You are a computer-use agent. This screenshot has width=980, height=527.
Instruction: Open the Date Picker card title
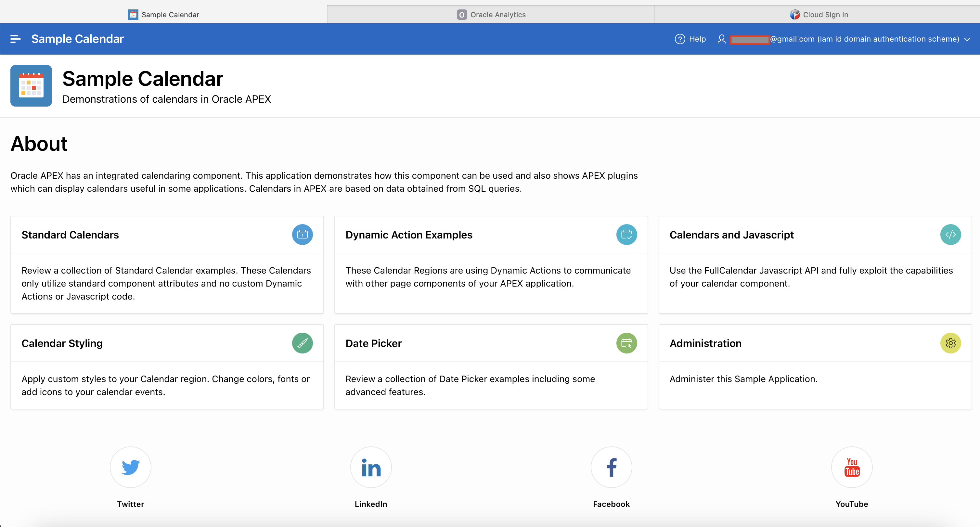click(x=373, y=343)
